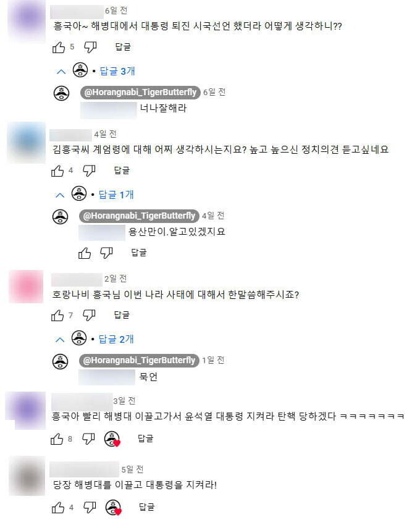Screen dimensions: 420x525
Task: Reply to the 해병대 시국선언 comment
Action: 123,47
